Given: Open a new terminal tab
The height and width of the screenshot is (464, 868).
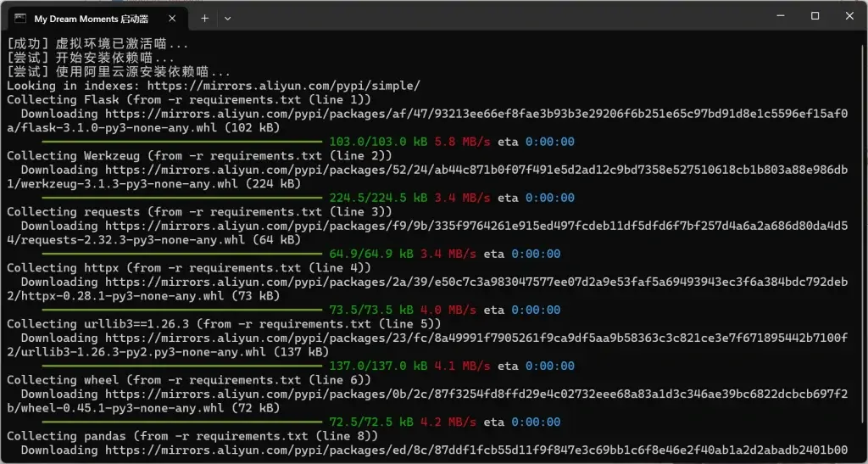Looking at the screenshot, I should click(x=204, y=18).
